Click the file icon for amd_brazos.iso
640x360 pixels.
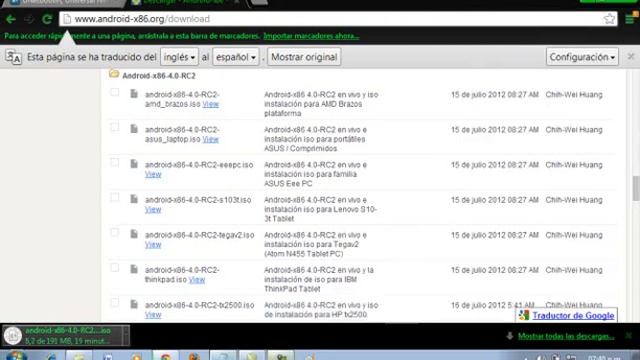[x=134, y=94]
